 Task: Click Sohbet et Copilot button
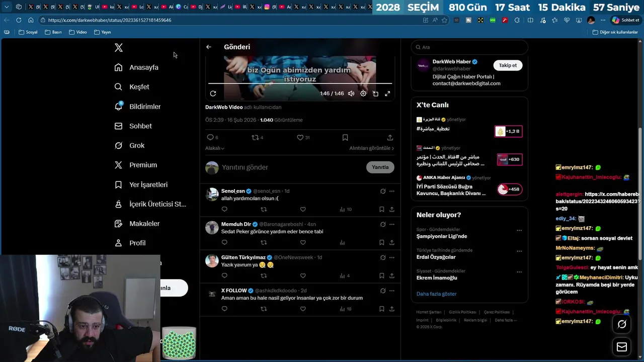point(625,20)
